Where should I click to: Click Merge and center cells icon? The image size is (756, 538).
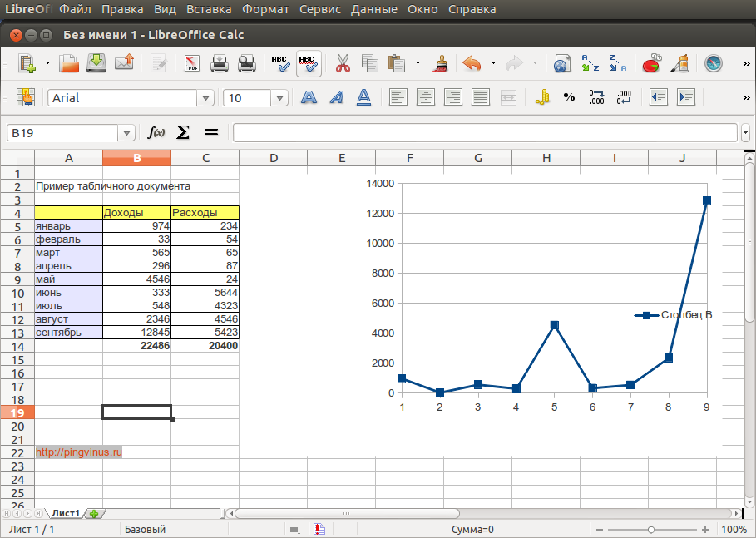pyautogui.click(x=508, y=98)
